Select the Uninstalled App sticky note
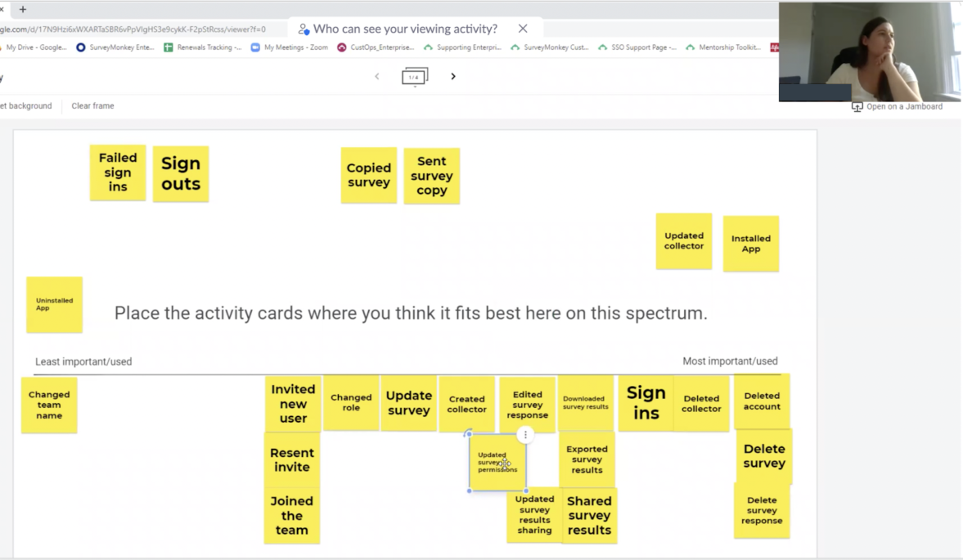Screen dimensions: 963x560 (54, 304)
